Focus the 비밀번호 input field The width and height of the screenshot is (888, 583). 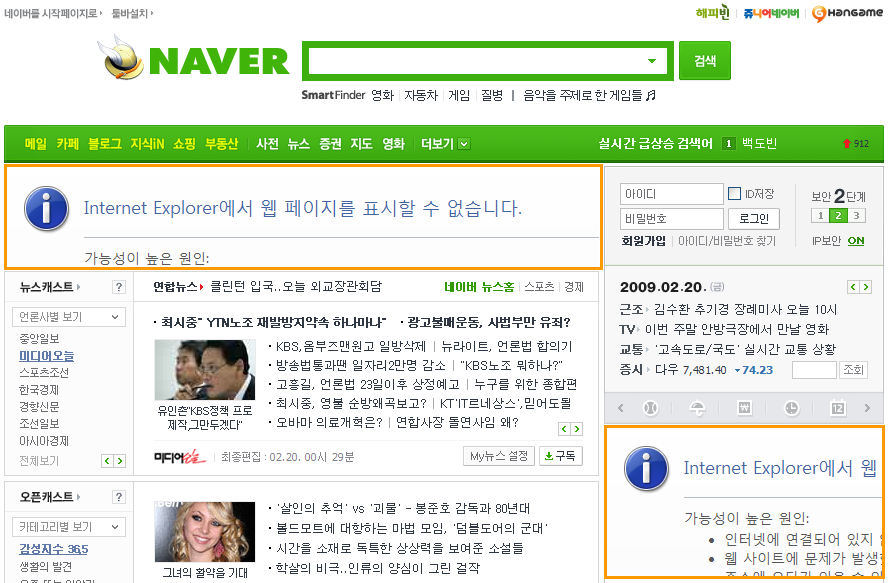click(672, 219)
